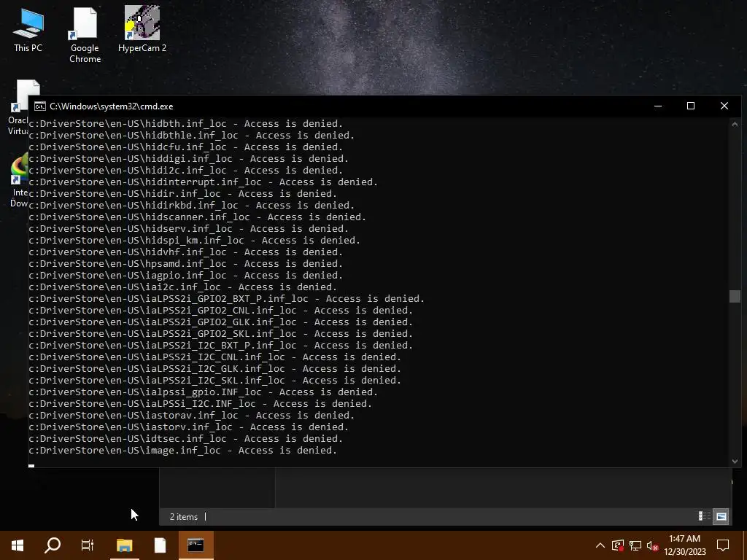Show hidden system tray icons
The height and width of the screenshot is (560, 747).
click(x=600, y=545)
